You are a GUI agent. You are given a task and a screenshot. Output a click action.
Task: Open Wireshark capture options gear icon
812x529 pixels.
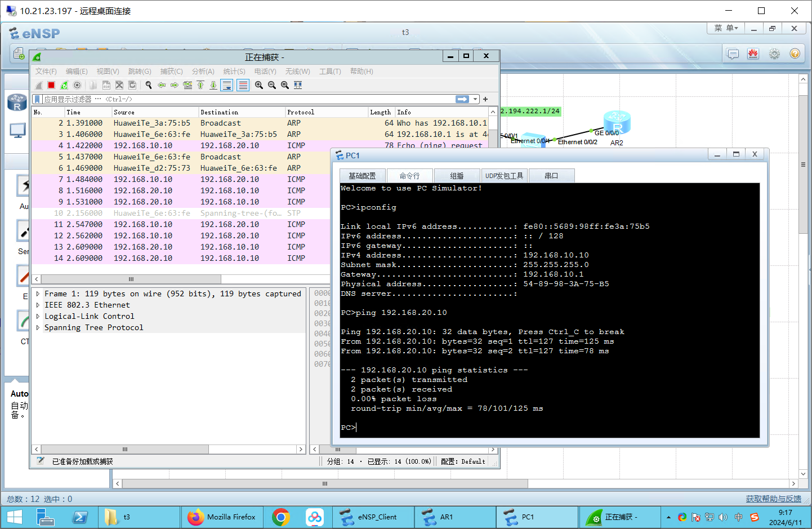pyautogui.click(x=77, y=85)
